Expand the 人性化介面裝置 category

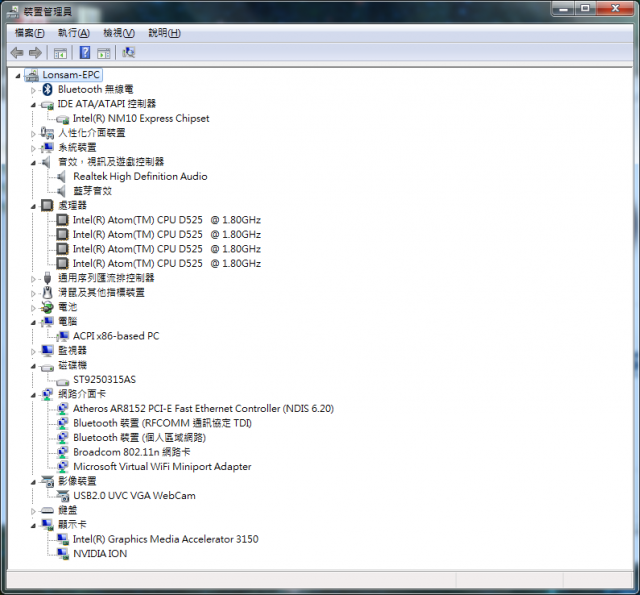[33, 134]
